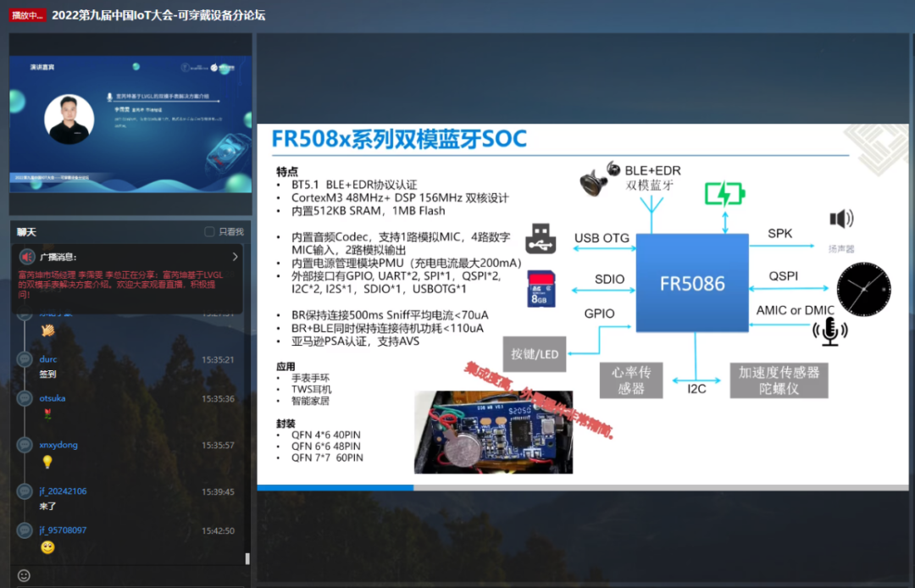Expand the broadcast message chevron arrow
915x588 pixels.
tap(236, 257)
